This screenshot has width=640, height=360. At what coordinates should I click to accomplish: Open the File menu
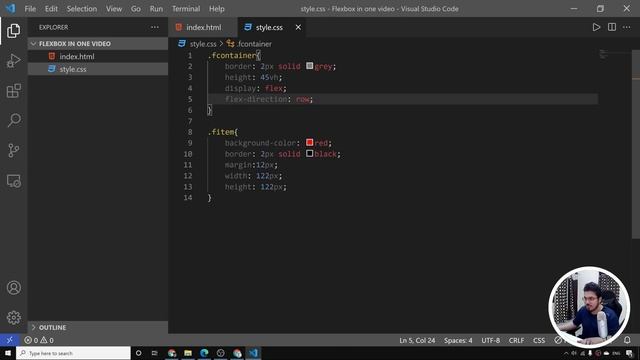click(x=30, y=9)
